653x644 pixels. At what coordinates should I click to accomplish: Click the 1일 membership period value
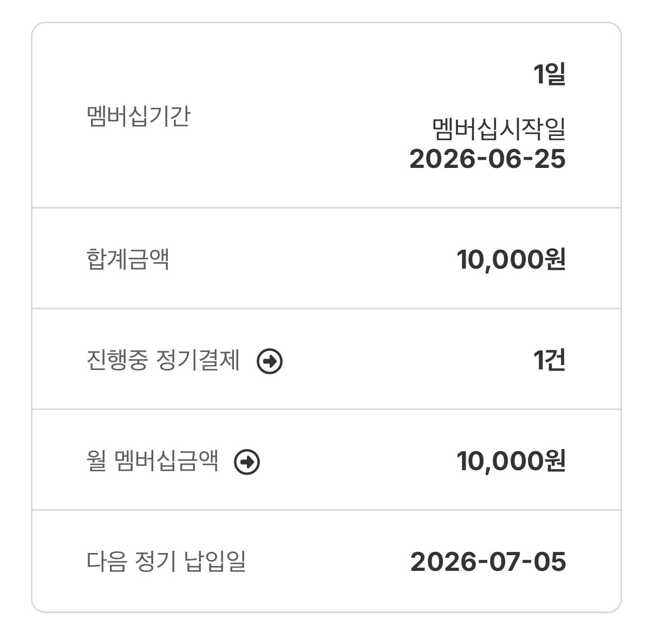click(x=550, y=74)
